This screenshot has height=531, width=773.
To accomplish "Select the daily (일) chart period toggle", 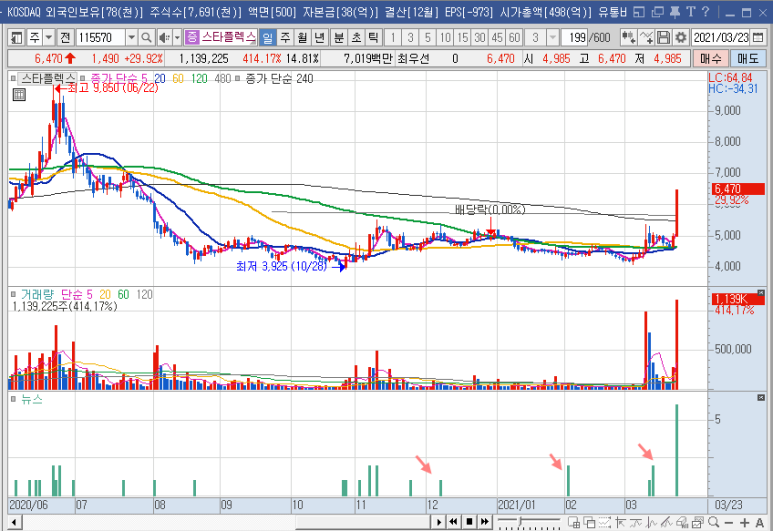I will (x=267, y=37).
